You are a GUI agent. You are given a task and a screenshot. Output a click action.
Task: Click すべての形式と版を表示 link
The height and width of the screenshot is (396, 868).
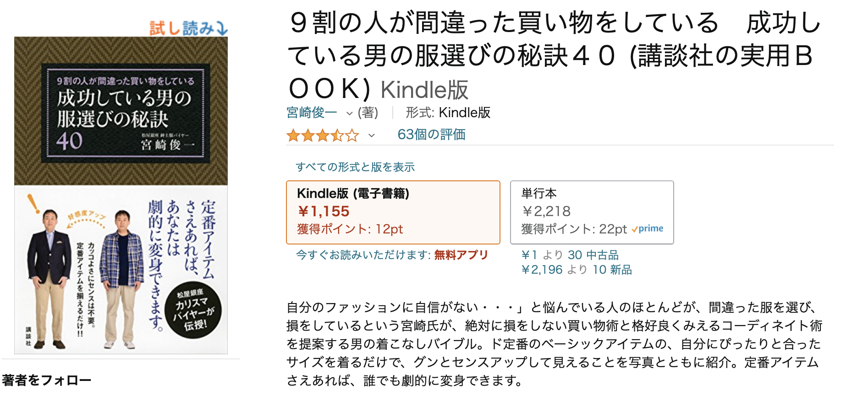[355, 167]
